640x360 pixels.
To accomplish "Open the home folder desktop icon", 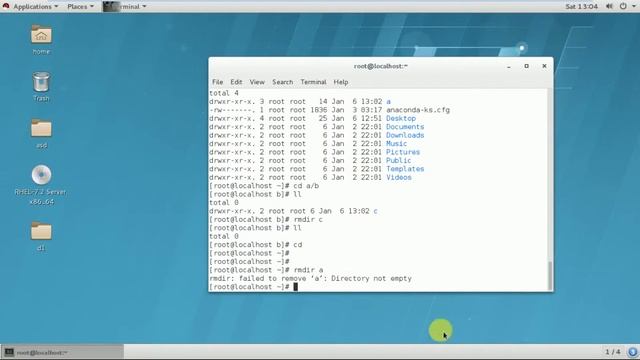I will click(41, 35).
